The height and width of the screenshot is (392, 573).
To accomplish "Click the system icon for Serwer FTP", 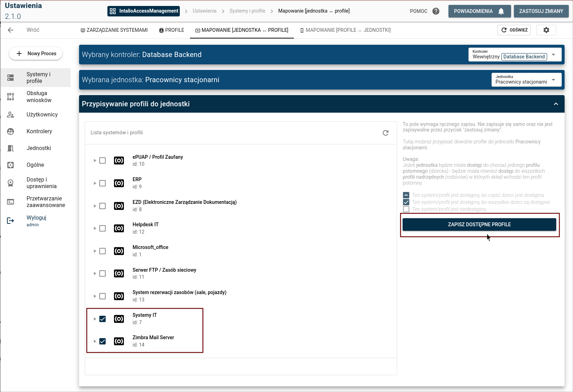I will click(x=119, y=273).
